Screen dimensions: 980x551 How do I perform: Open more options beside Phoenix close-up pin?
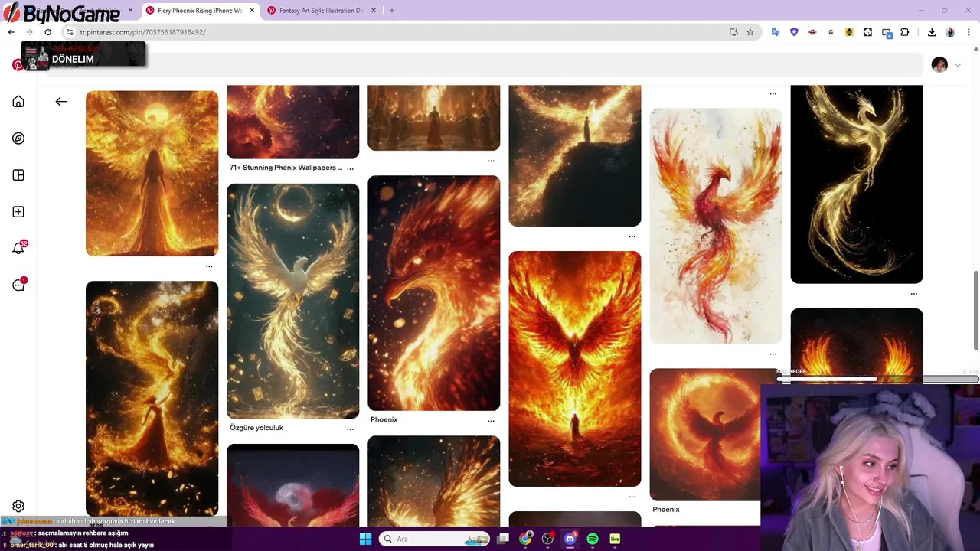491,420
